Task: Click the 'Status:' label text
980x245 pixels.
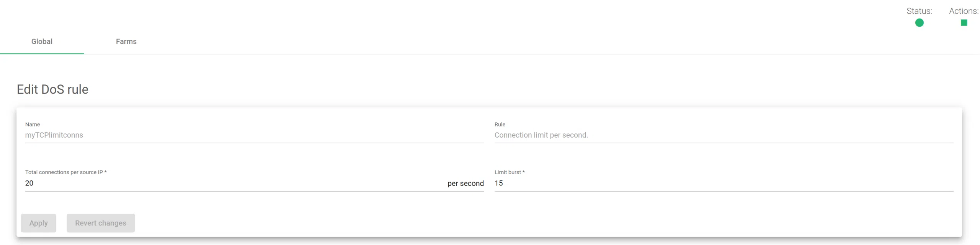Action: tap(919, 11)
